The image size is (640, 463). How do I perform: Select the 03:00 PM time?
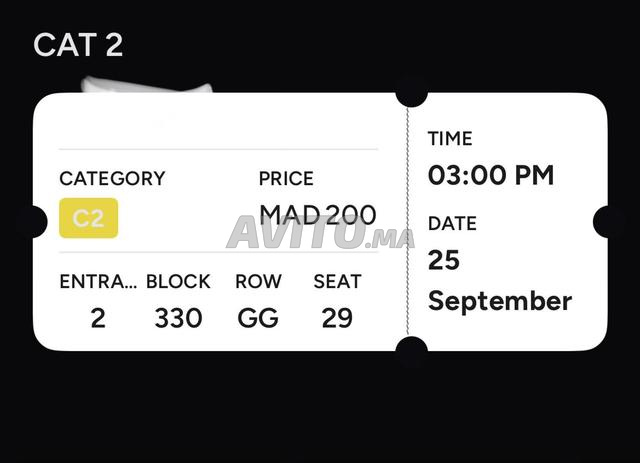pyautogui.click(x=491, y=175)
